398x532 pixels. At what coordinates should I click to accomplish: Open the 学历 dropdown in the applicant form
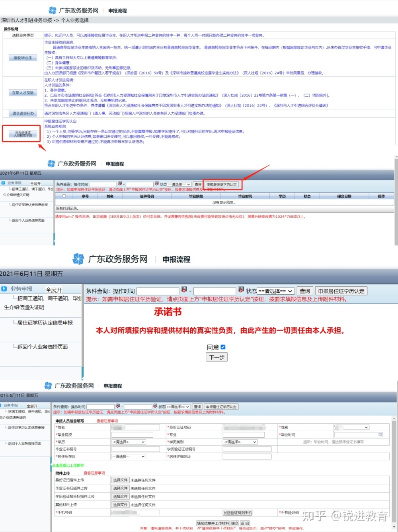click(x=129, y=442)
